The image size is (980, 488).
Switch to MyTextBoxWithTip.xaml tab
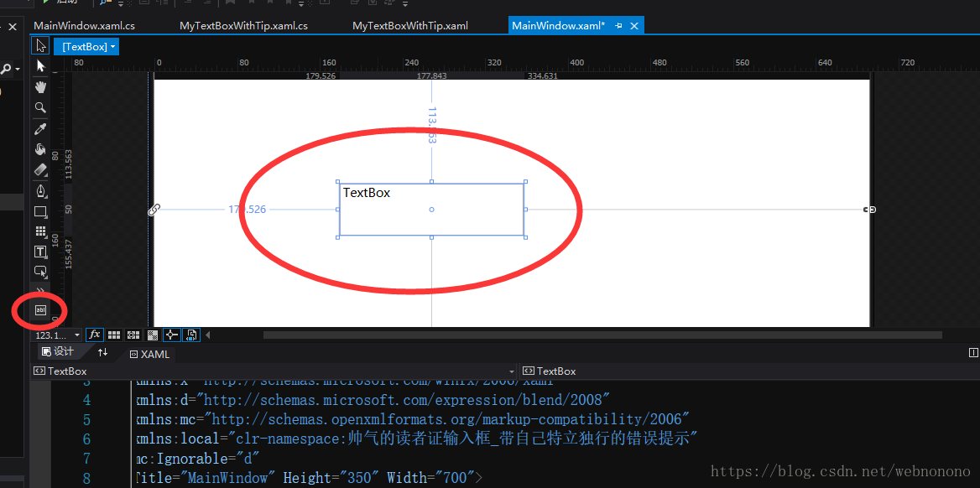coord(410,26)
